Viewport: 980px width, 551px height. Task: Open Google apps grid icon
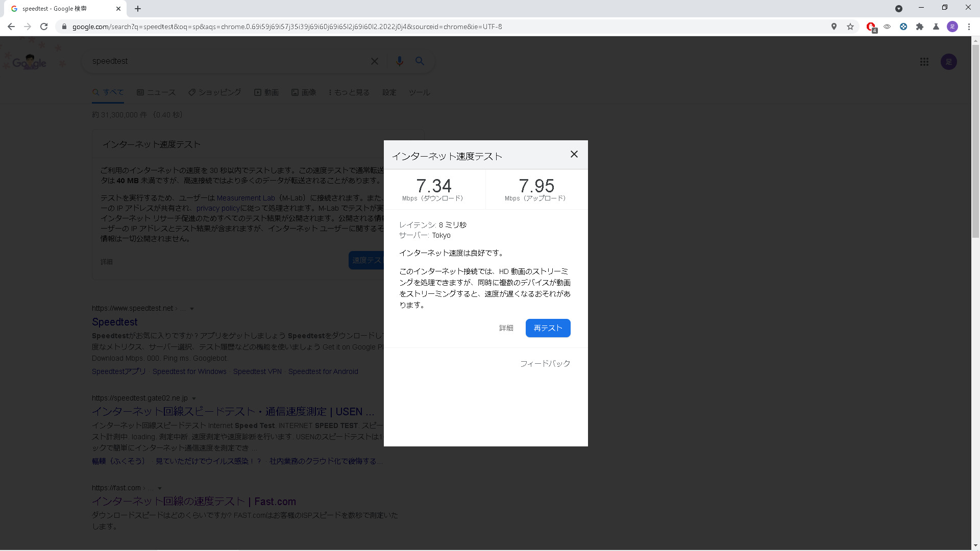click(x=924, y=62)
